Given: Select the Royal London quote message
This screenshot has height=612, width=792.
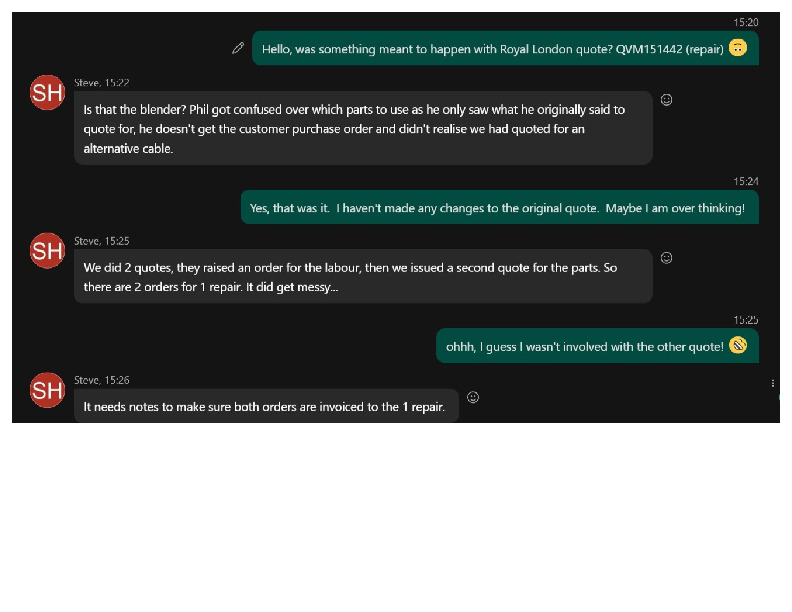Looking at the screenshot, I should click(490, 48).
